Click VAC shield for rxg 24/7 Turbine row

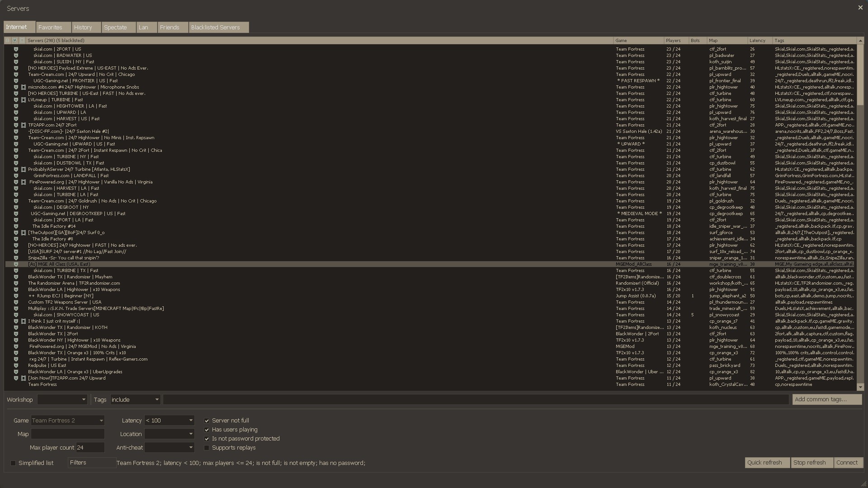[16, 359]
